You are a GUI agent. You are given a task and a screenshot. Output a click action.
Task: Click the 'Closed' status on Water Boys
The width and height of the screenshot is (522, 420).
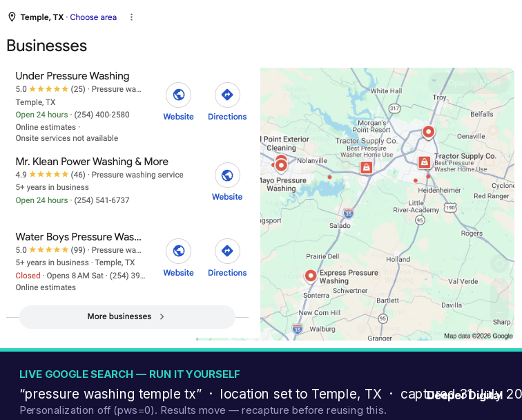coord(28,276)
